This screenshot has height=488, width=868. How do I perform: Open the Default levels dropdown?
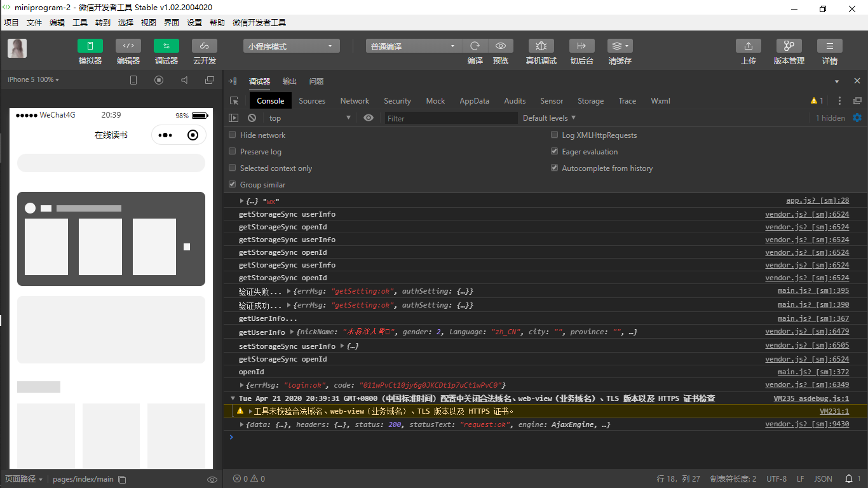[549, 118]
